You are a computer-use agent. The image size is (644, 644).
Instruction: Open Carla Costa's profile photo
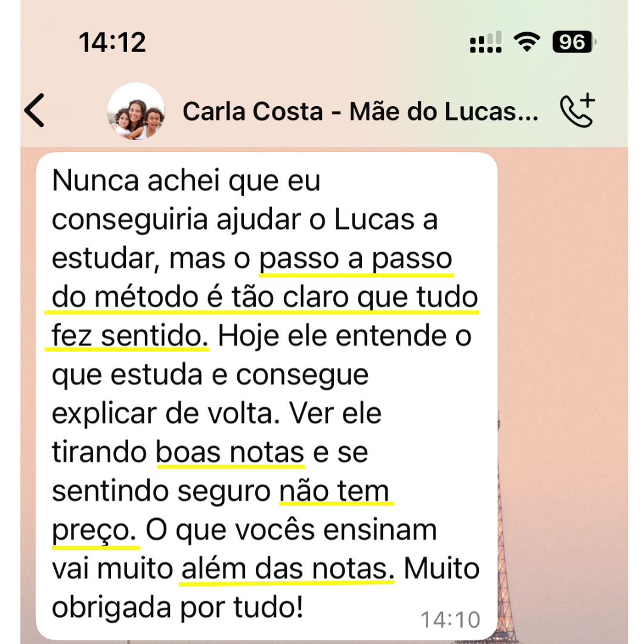(136, 112)
